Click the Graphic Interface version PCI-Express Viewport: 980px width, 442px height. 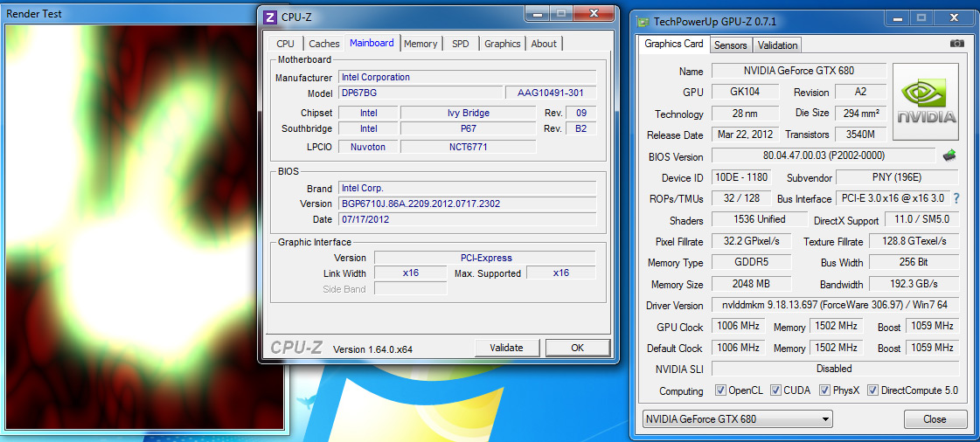click(485, 258)
